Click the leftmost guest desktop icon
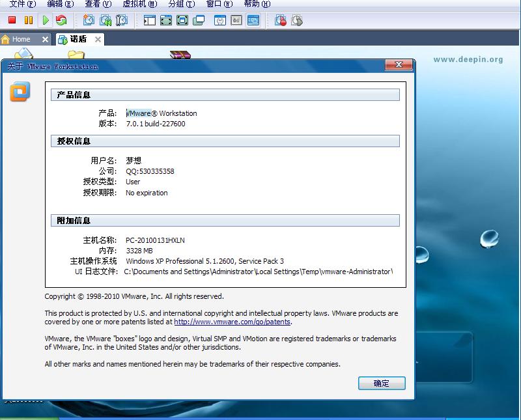The height and width of the screenshot is (420, 521). point(23,53)
